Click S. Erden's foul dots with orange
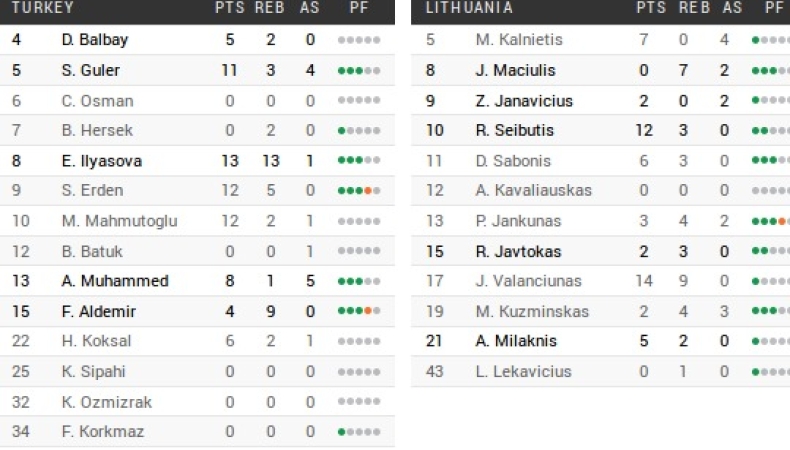The width and height of the screenshot is (790, 450). click(359, 191)
